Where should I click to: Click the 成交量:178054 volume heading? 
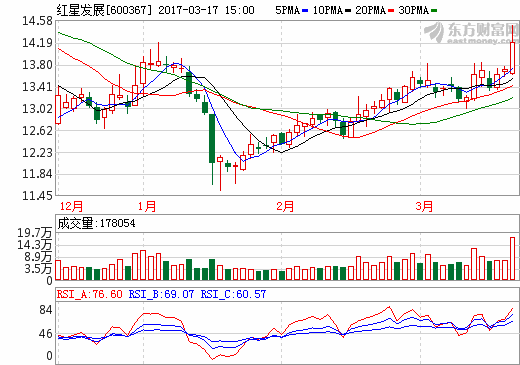[96, 223]
